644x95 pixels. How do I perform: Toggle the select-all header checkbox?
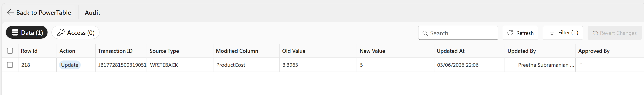tap(10, 51)
